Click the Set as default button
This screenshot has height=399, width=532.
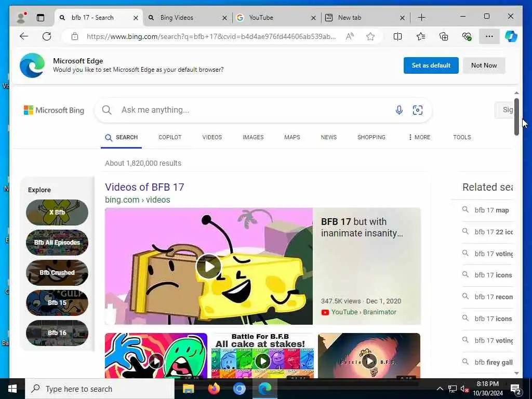(x=431, y=65)
